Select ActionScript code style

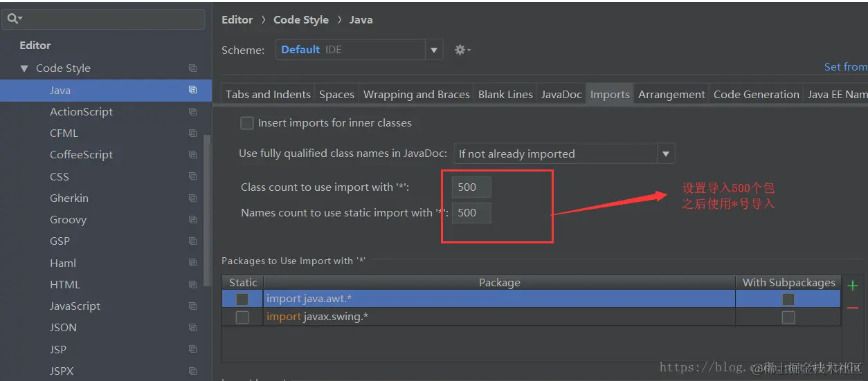tap(81, 111)
